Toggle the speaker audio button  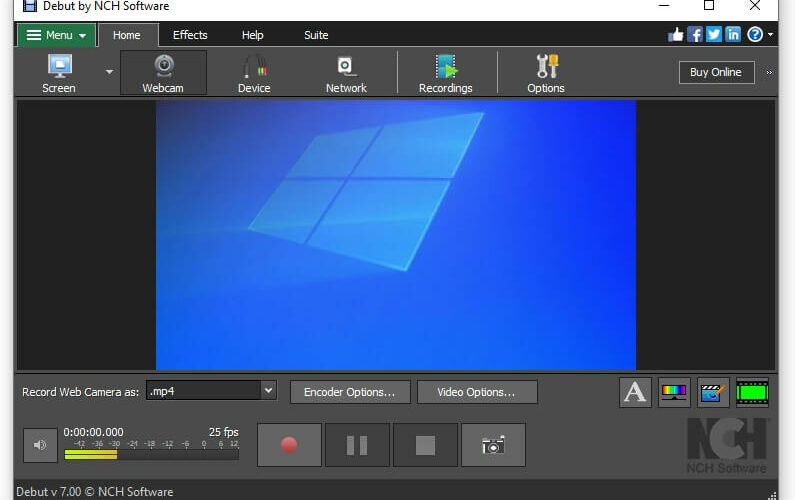(x=40, y=445)
